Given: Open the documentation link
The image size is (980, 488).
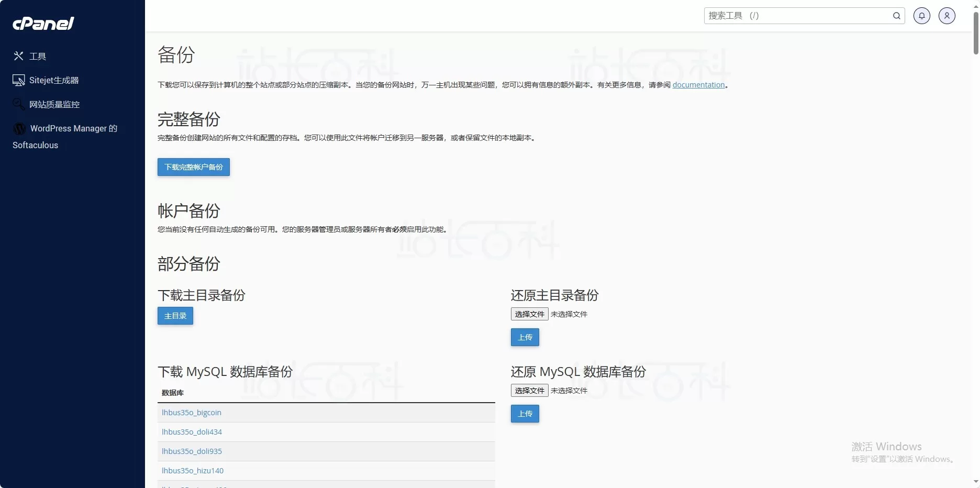Looking at the screenshot, I should [x=698, y=84].
